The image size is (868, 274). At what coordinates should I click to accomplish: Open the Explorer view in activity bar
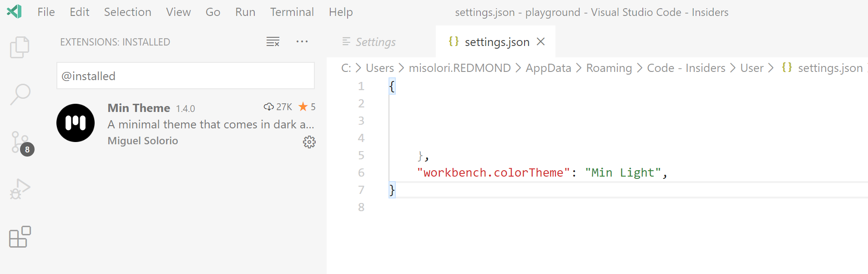(x=20, y=47)
